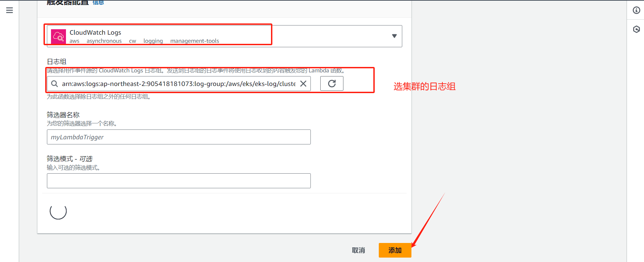
Task: Click the 信息 link beside trigger configuration
Action: (98, 2)
